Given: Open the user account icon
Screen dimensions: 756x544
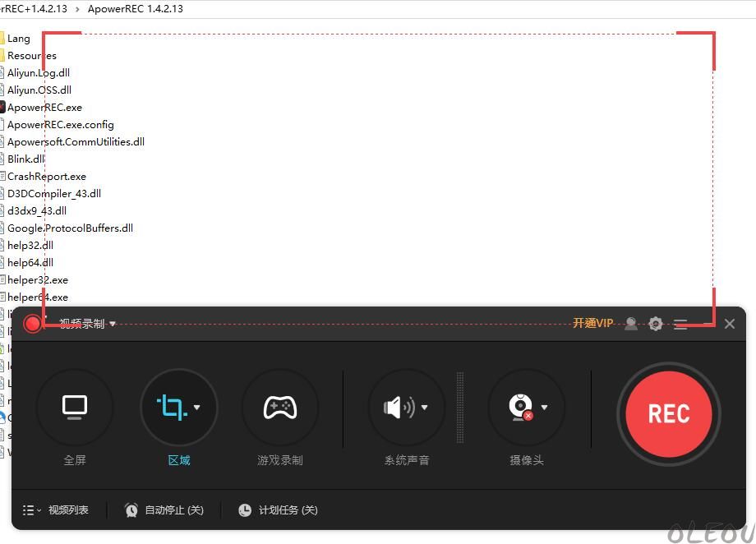Looking at the screenshot, I should click(630, 324).
